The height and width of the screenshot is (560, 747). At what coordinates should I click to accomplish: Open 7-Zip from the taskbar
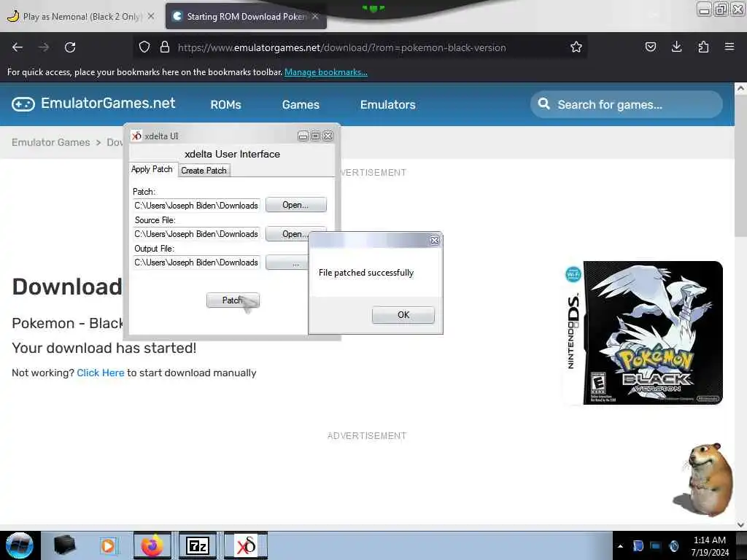click(197, 545)
